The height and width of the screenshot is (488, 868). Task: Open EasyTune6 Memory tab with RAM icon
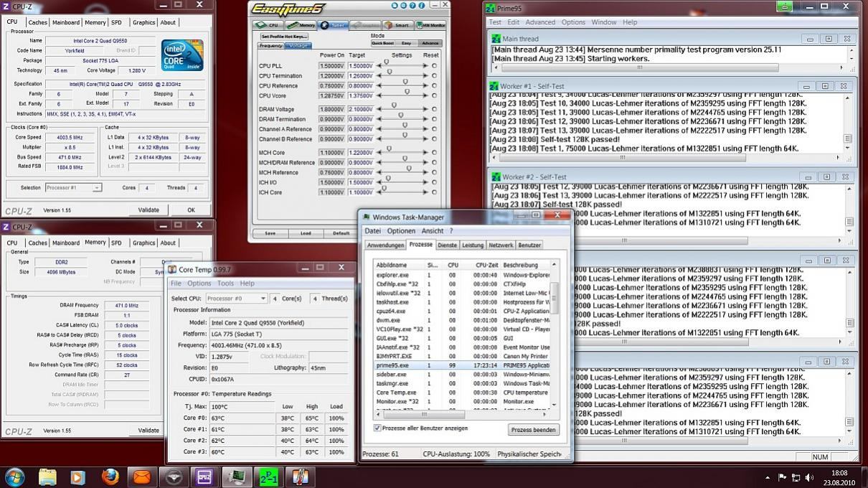coord(302,25)
